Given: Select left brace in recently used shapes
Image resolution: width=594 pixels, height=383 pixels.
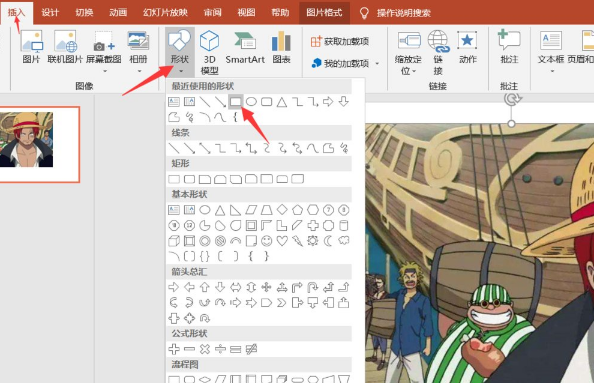Looking at the screenshot, I should pos(235,117).
